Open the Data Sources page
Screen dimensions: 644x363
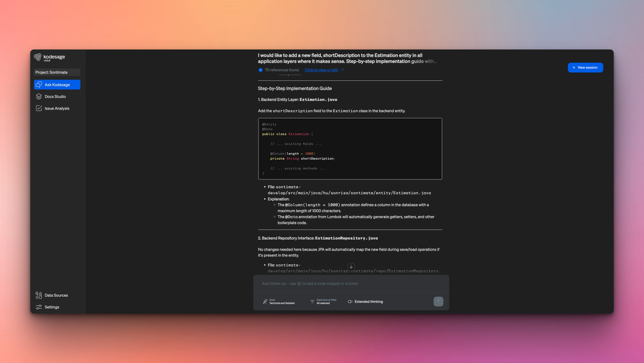(56, 295)
